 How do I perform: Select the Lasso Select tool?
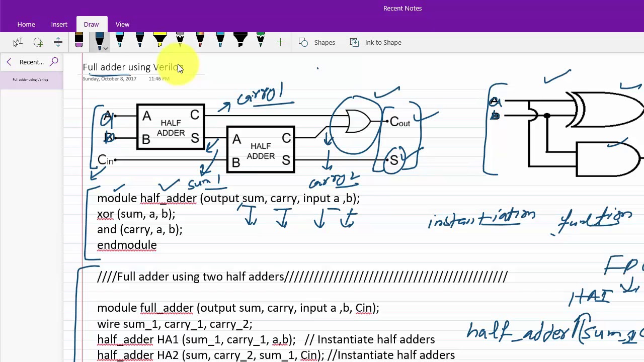(x=38, y=42)
